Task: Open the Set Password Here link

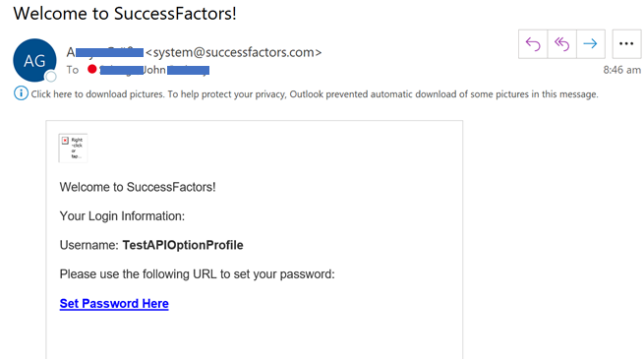Action: point(114,304)
